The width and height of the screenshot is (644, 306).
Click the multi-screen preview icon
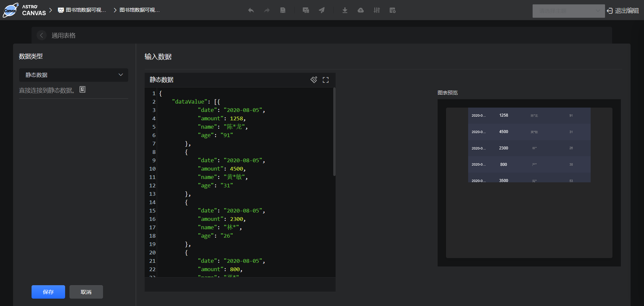[x=306, y=10]
